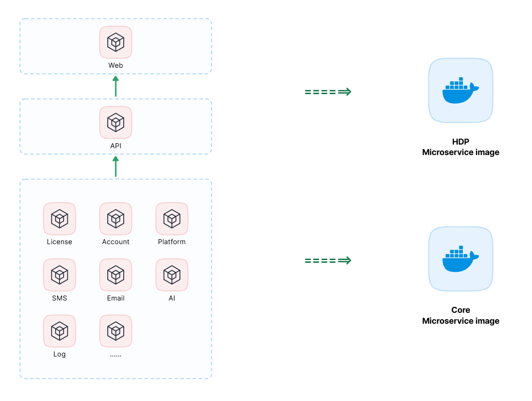Click the Email service icon
532x401 pixels.
click(115, 275)
